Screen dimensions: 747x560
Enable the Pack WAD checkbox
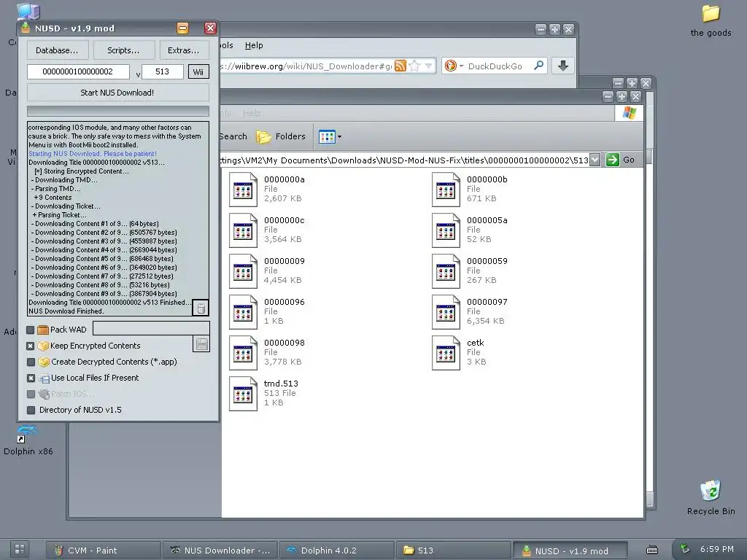(31, 330)
